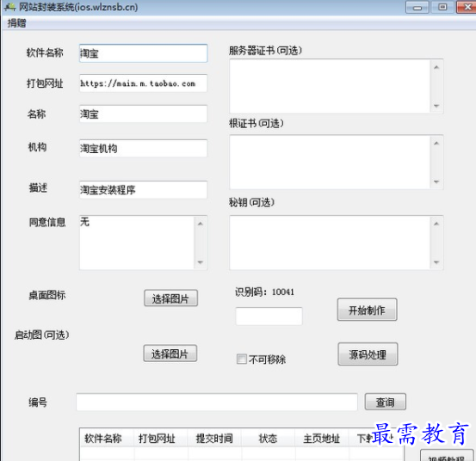Click the 查询 button
The height and width of the screenshot is (461, 476).
pos(386,402)
